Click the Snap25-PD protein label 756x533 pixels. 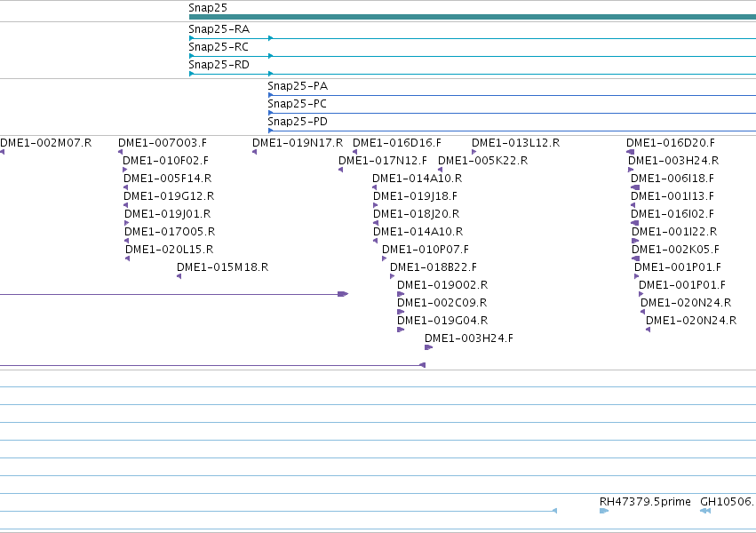click(298, 122)
